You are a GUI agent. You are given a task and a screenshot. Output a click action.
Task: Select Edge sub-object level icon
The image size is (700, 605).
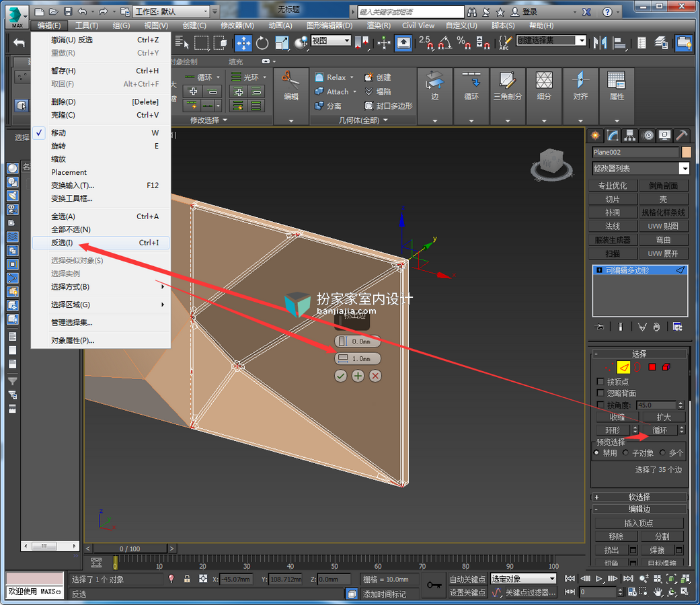click(x=623, y=367)
